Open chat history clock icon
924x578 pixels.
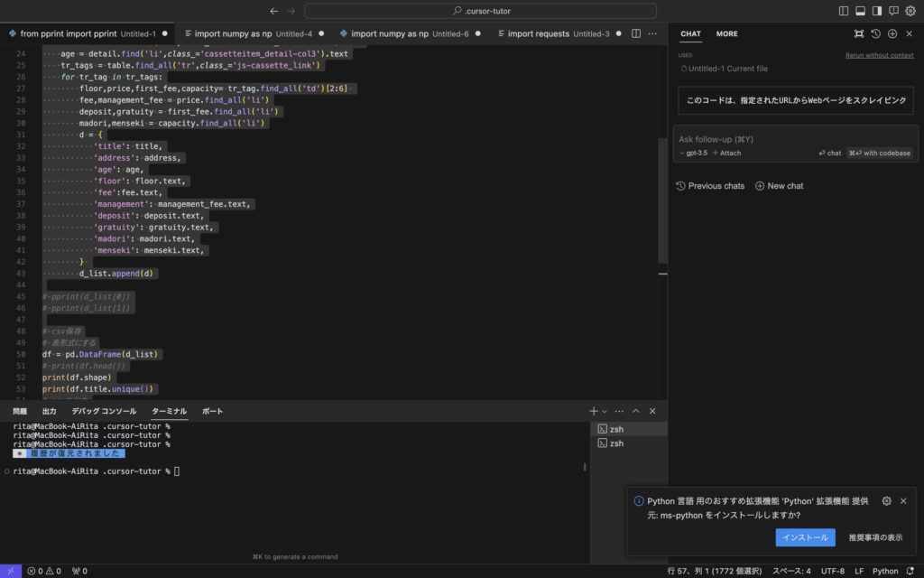(875, 33)
